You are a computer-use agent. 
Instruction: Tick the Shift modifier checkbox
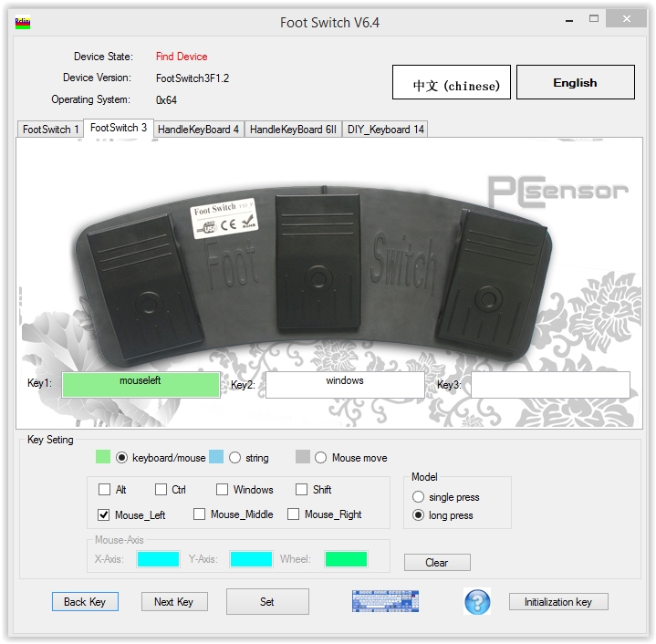point(301,489)
